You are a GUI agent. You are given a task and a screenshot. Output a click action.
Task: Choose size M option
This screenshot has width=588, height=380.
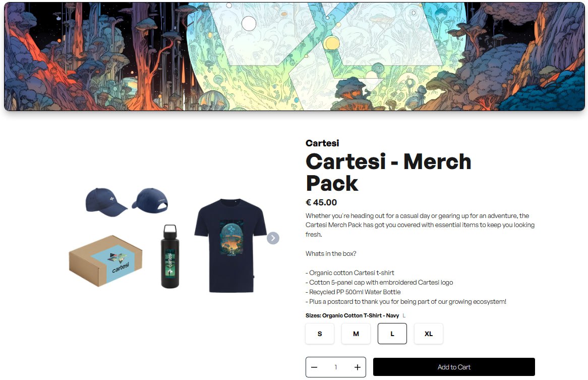(356, 334)
